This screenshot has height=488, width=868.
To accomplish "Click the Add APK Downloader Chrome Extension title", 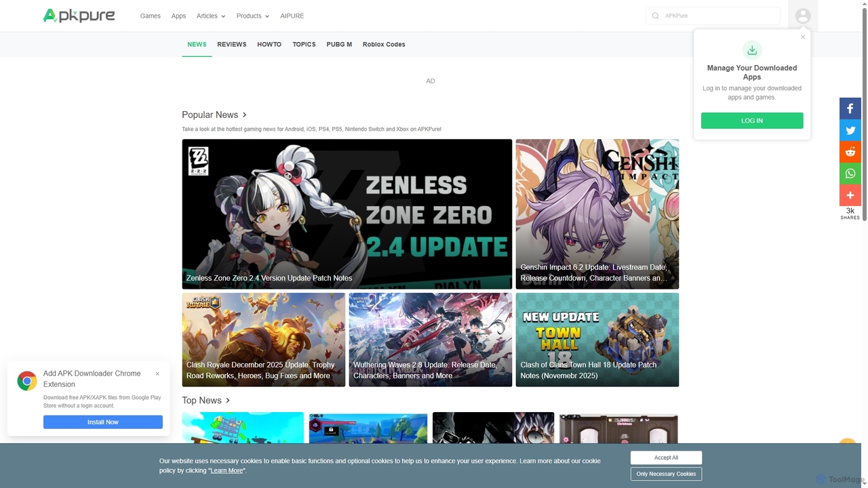I will [x=92, y=379].
